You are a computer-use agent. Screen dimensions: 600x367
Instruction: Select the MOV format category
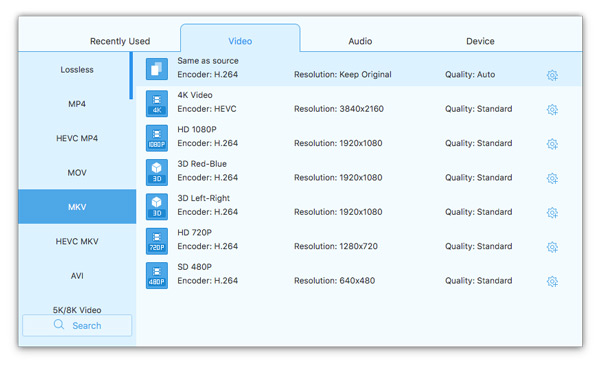(77, 173)
